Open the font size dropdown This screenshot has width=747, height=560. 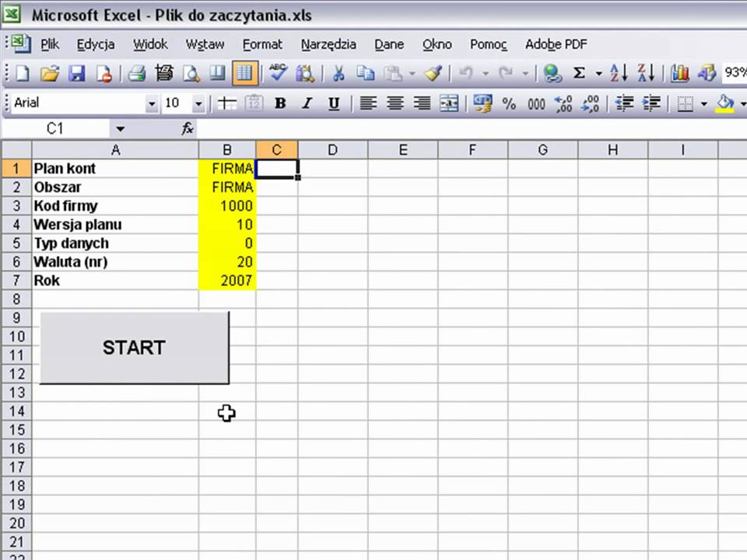click(x=198, y=103)
